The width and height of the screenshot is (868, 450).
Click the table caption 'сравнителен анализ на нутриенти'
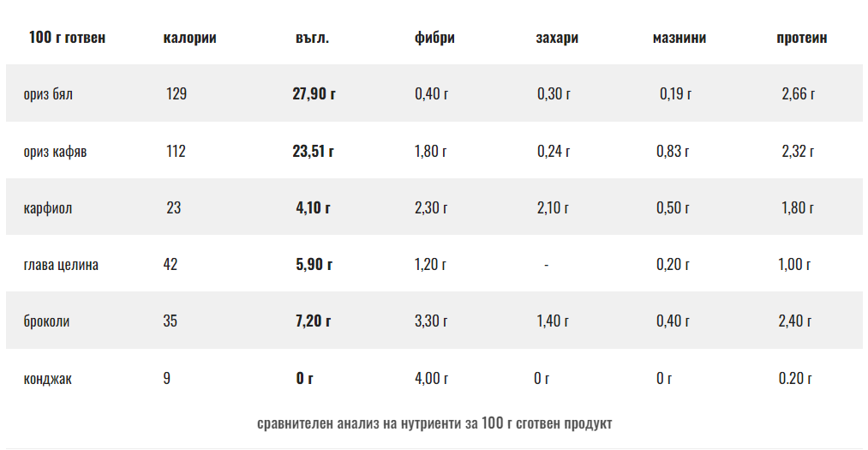click(434, 423)
